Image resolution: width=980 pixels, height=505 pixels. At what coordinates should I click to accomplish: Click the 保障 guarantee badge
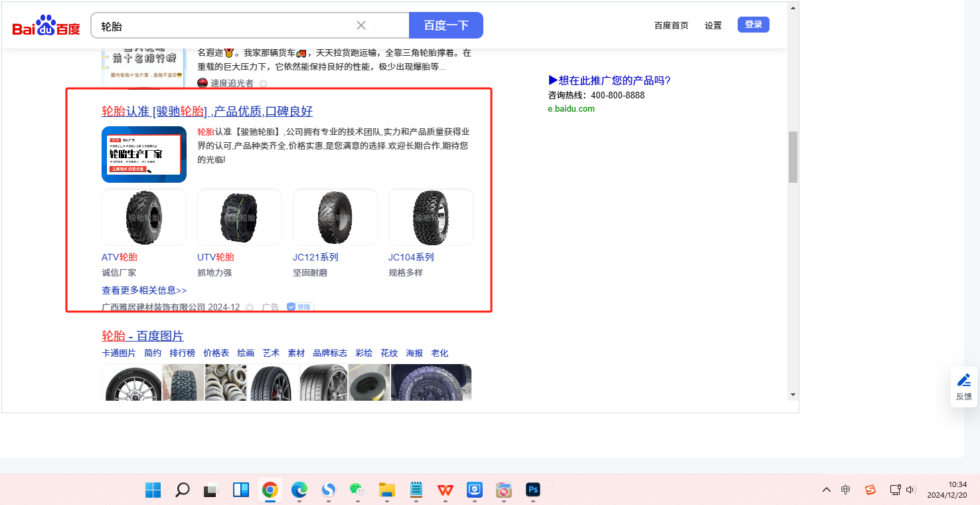point(300,307)
